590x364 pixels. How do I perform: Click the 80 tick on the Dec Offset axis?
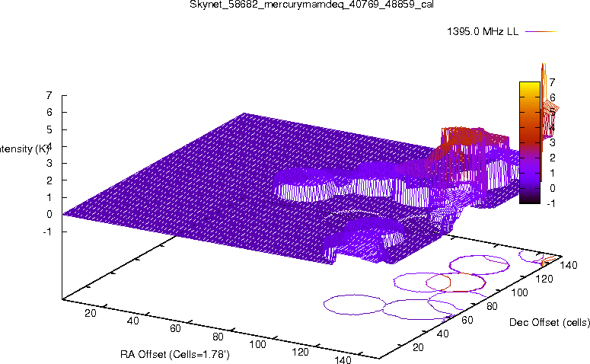click(x=492, y=306)
